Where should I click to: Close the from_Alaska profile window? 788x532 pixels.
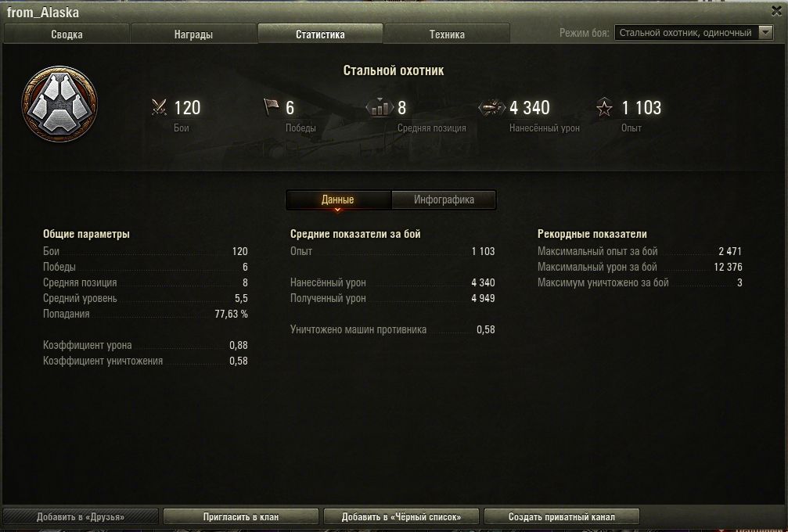(x=776, y=10)
